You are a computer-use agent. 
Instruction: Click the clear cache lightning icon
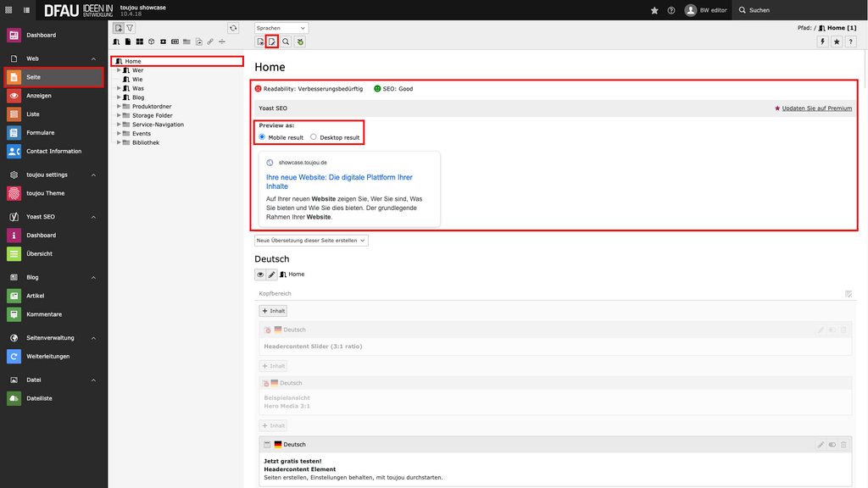822,42
